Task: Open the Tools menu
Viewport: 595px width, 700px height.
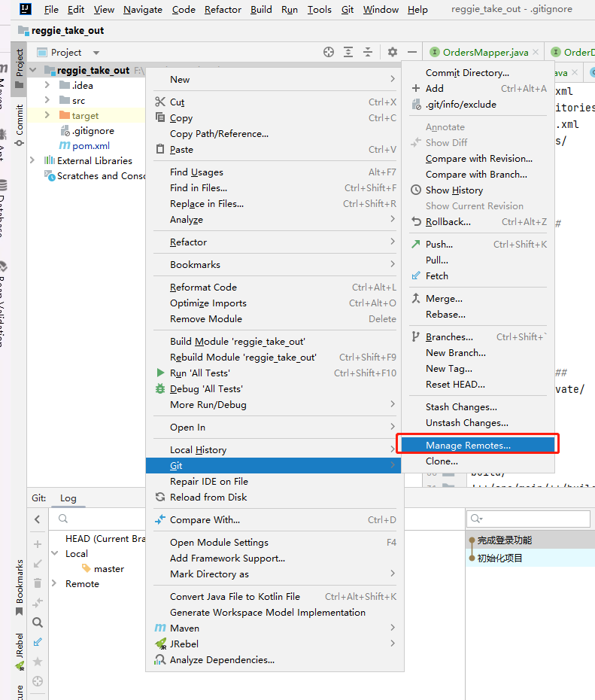Action: (320, 9)
